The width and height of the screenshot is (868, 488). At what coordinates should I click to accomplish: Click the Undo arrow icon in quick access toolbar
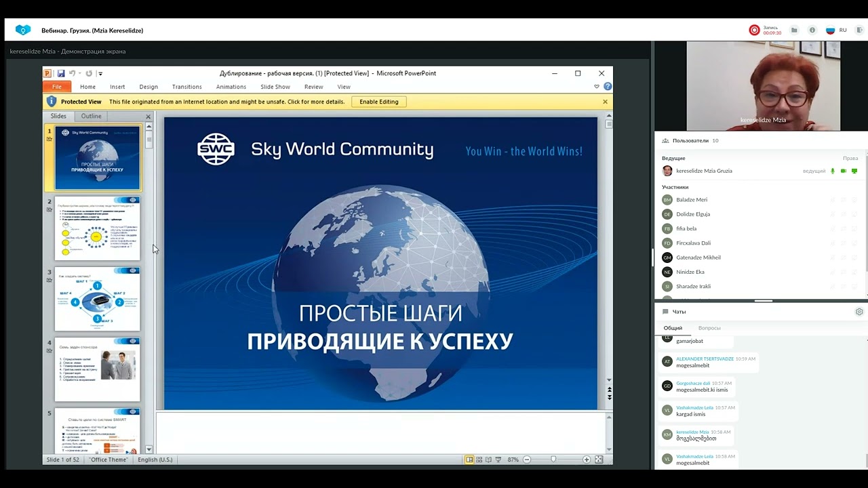coord(72,73)
